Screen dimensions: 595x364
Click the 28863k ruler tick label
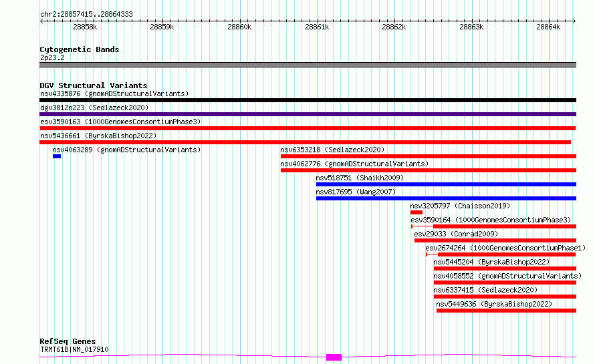(x=471, y=27)
